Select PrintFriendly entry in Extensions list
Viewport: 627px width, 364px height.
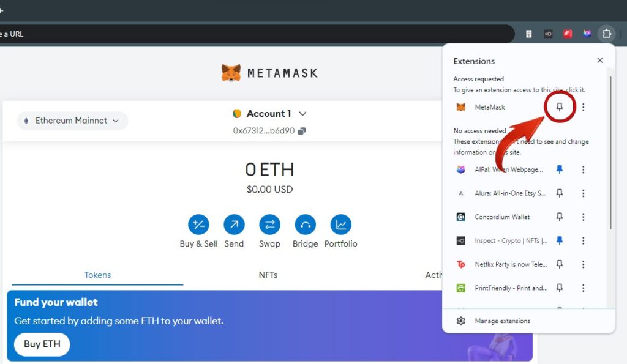pos(511,288)
